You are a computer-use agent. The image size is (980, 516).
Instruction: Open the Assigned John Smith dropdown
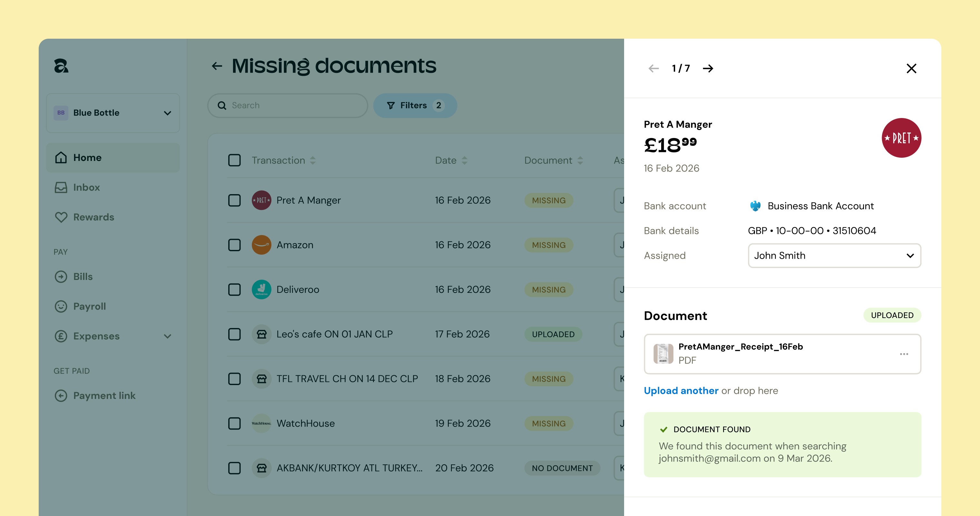pos(834,256)
